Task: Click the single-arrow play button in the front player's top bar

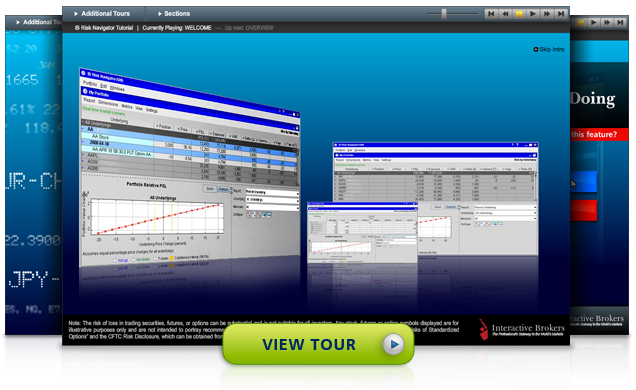Action: (x=533, y=14)
